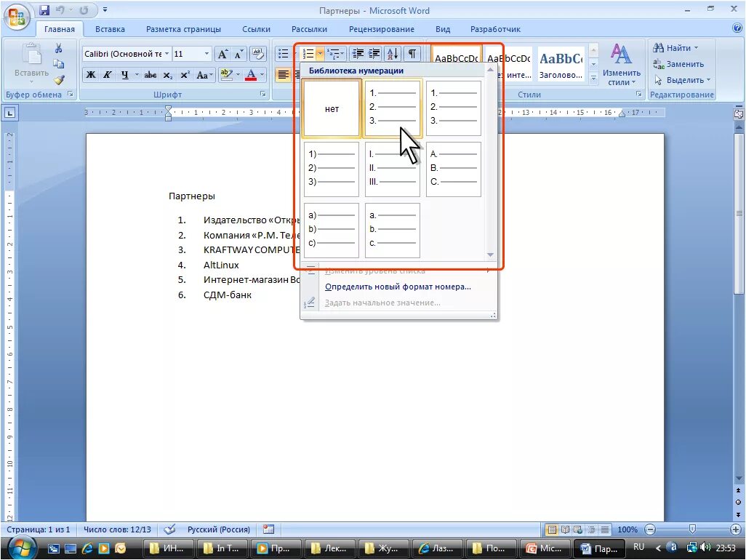
Task: Clear formatting with the eraser icon
Action: point(258,54)
